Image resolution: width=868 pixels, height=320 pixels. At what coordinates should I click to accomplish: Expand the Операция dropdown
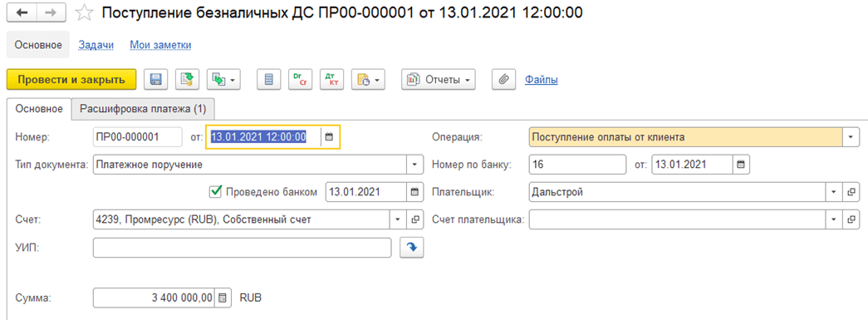[x=851, y=137]
